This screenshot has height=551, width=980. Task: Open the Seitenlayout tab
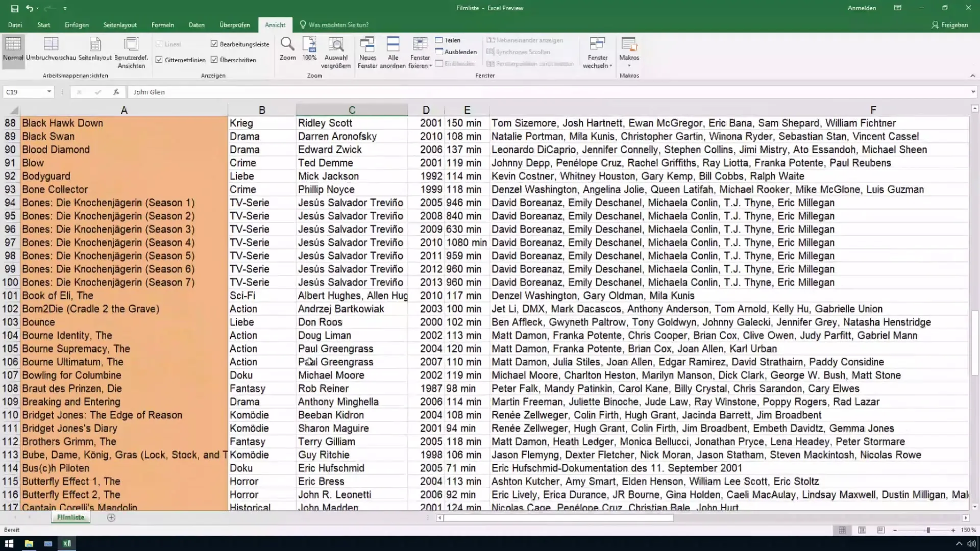click(120, 25)
